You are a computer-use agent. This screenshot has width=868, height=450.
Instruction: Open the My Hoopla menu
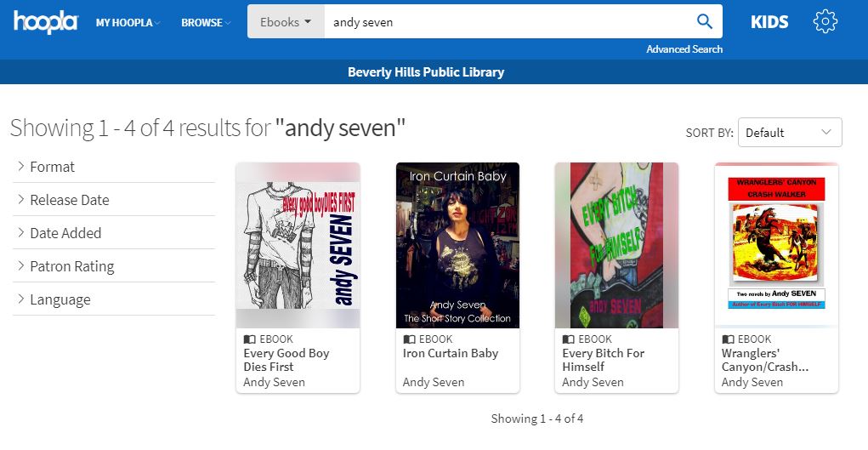coord(128,23)
